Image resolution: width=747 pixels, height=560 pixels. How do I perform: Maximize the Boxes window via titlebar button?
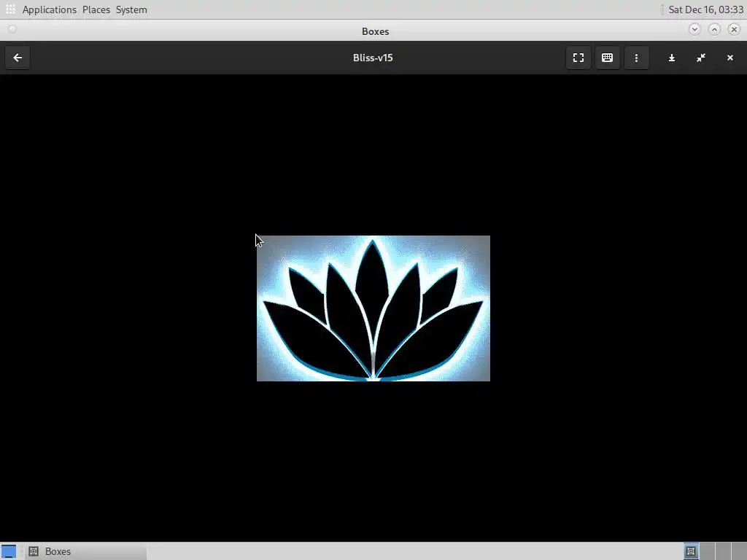pyautogui.click(x=714, y=29)
